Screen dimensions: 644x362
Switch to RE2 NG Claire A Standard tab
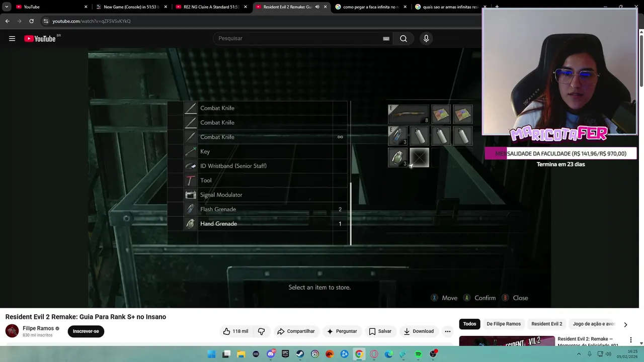pyautogui.click(x=210, y=7)
